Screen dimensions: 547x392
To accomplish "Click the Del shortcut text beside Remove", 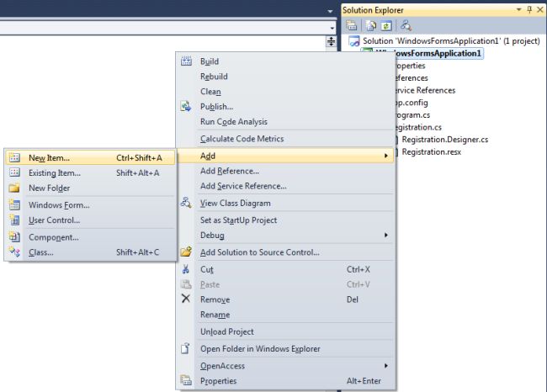I will 353,299.
